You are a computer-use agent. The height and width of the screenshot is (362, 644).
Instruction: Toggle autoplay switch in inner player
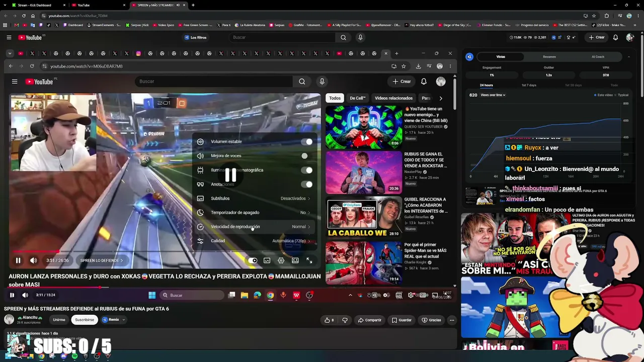pos(253,260)
